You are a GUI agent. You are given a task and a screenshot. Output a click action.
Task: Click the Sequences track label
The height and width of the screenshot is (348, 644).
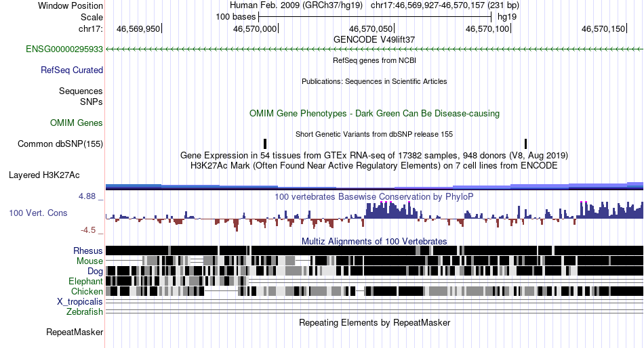coord(81,91)
